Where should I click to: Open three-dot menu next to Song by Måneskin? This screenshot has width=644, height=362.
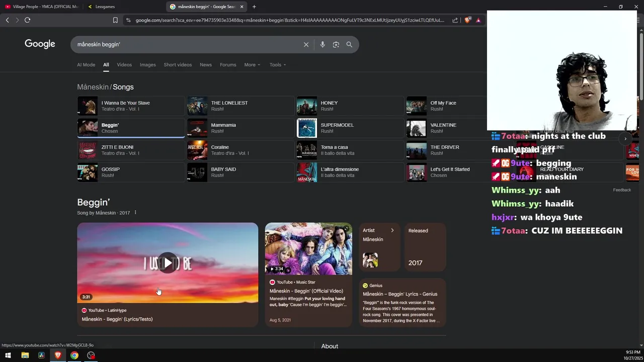[135, 213]
